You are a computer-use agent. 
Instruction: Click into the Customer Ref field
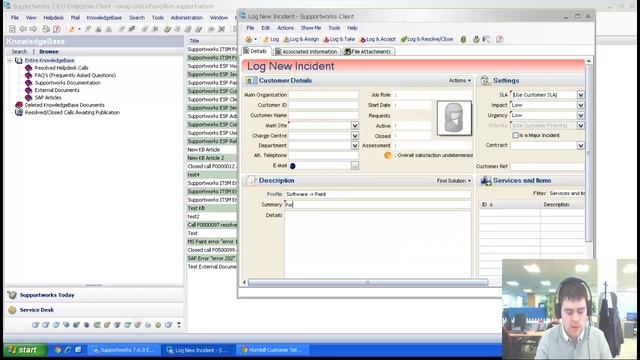pyautogui.click(x=547, y=166)
